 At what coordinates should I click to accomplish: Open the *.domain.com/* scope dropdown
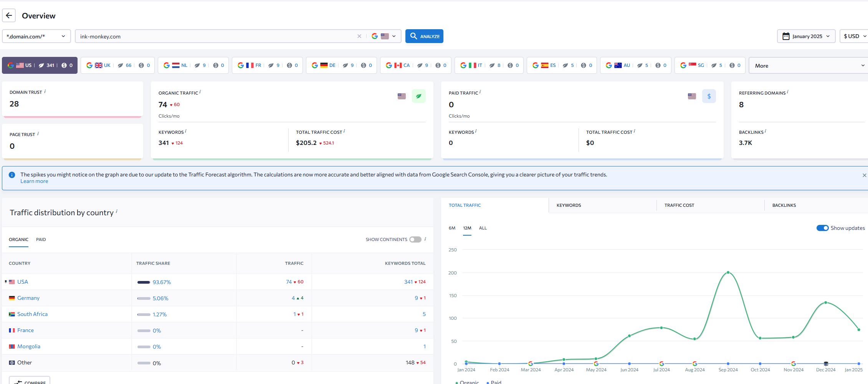tap(36, 36)
